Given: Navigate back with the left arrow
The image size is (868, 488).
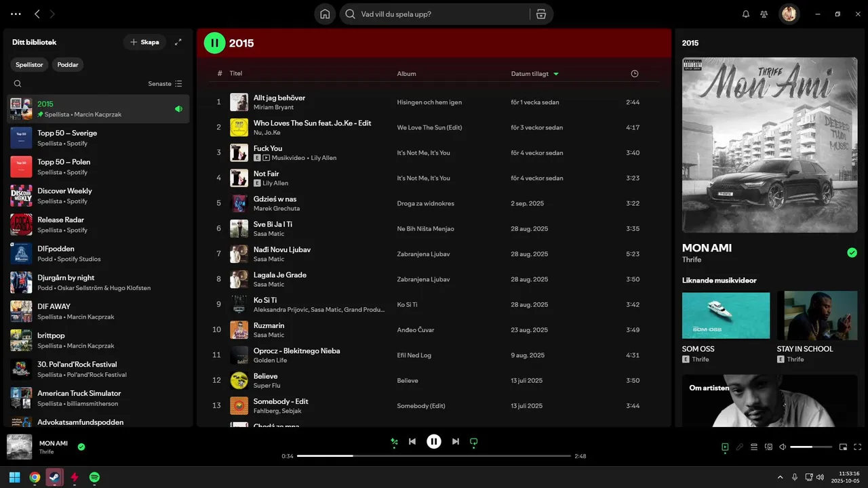Looking at the screenshot, I should tap(37, 14).
